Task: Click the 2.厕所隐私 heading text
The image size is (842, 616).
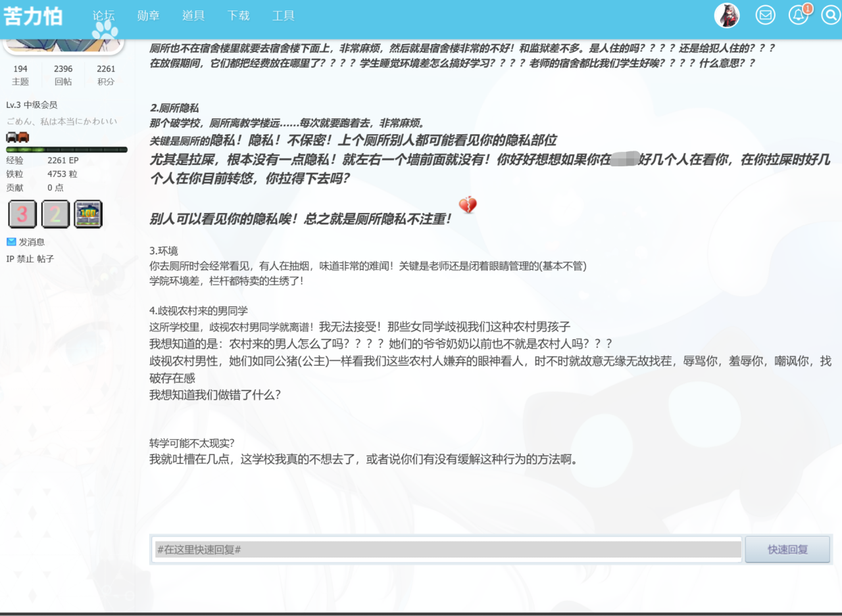Action: point(174,108)
